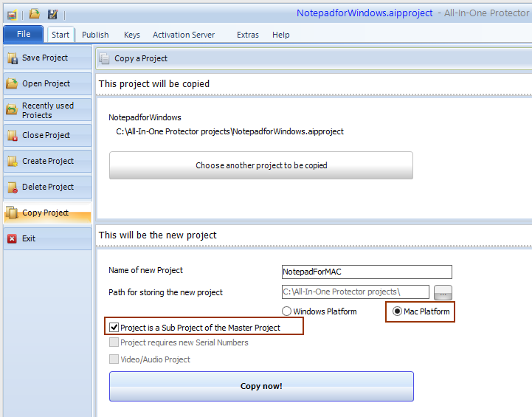
Task: Click the NotepadforWindows.aipproject title text
Action: 365,13
